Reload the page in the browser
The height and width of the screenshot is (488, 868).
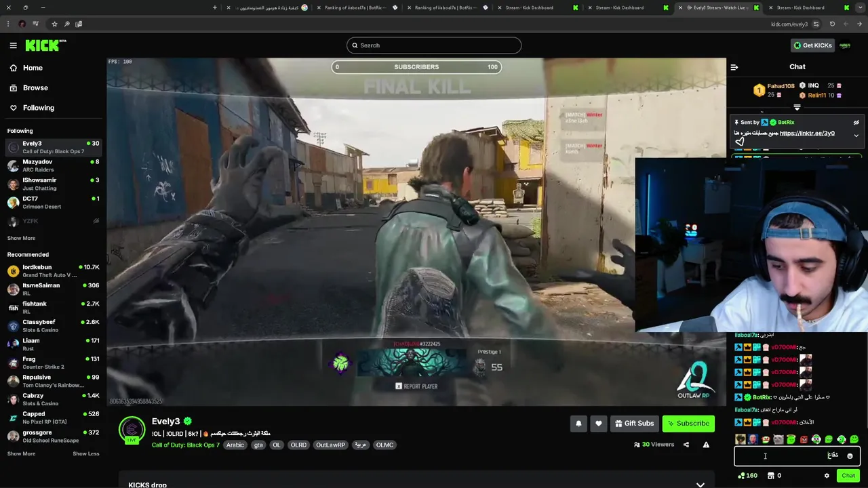[x=832, y=24]
